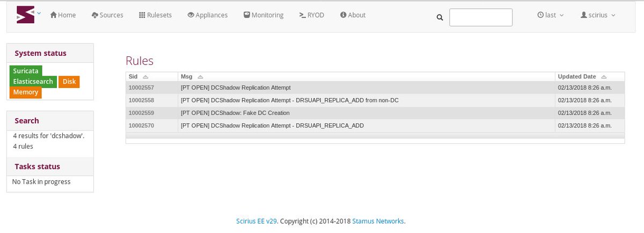Open rule Sid 10002558
This screenshot has width=644, height=233.
pos(141,100)
